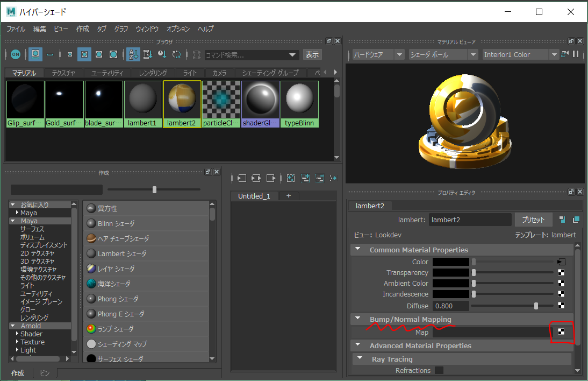Viewport: 588px width, 381px height.
Task: Collapse Bump/Normal Mapping section
Action: click(x=358, y=319)
